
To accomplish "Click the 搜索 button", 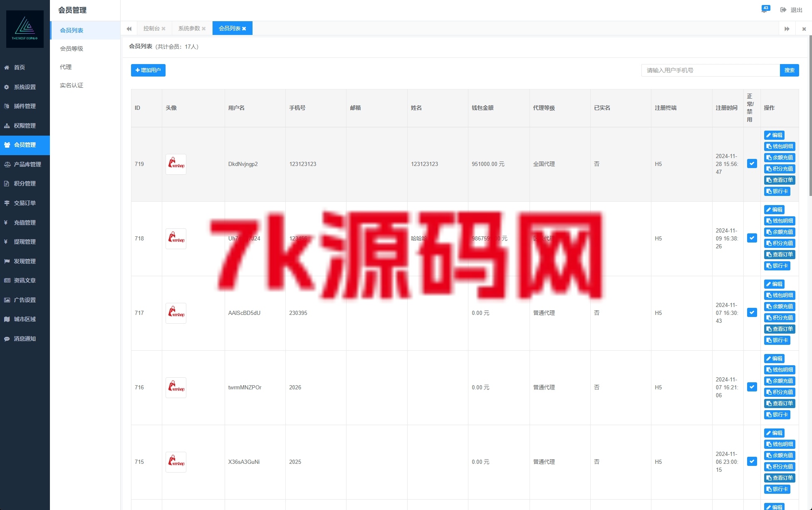I will click(790, 70).
